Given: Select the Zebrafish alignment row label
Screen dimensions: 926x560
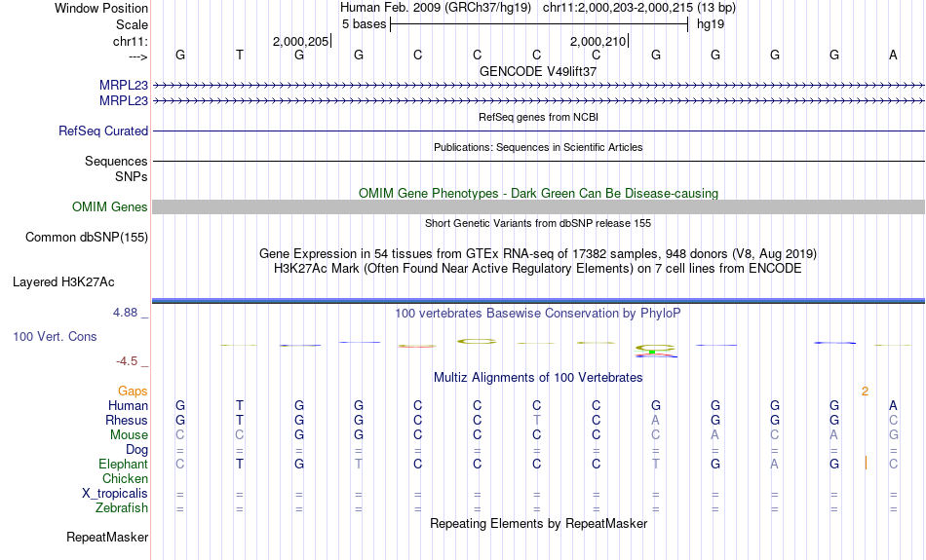Looking at the screenshot, I should (122, 507).
